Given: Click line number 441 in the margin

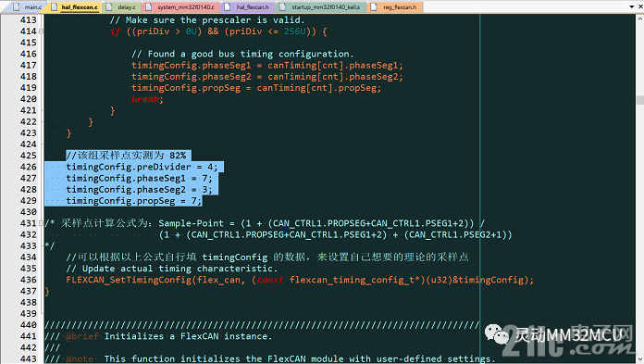Looking at the screenshot, I should (x=29, y=336).
